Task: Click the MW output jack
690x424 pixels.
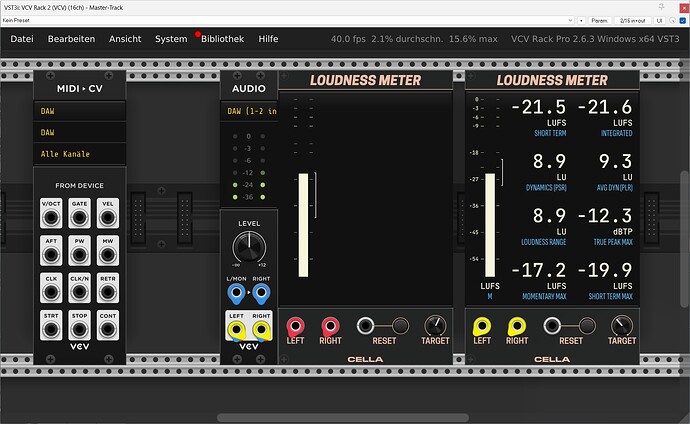Action: [108, 255]
